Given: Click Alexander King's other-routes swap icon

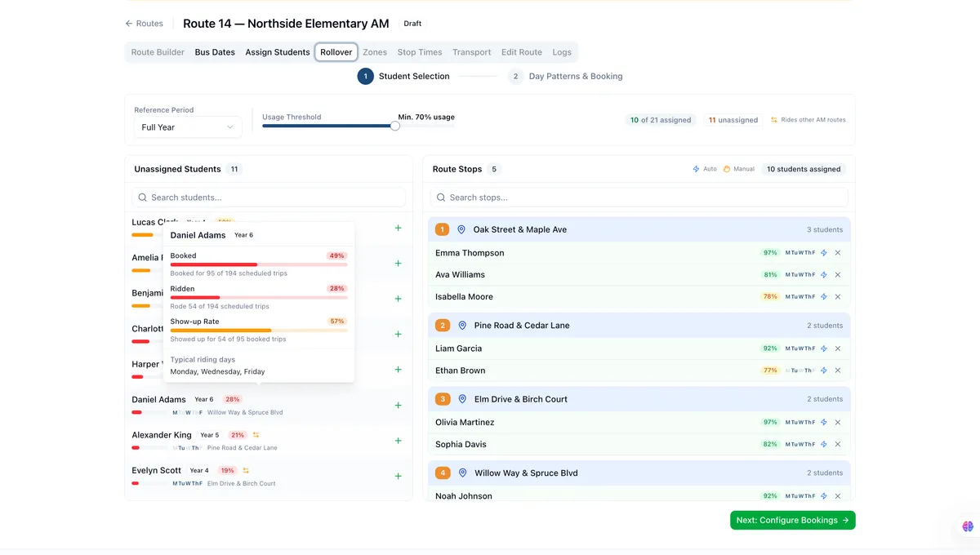Looking at the screenshot, I should 256,435.
